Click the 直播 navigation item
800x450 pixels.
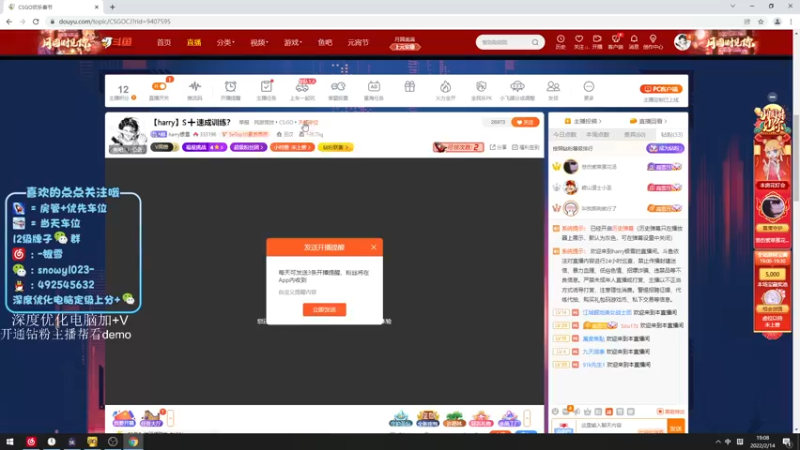tap(194, 42)
